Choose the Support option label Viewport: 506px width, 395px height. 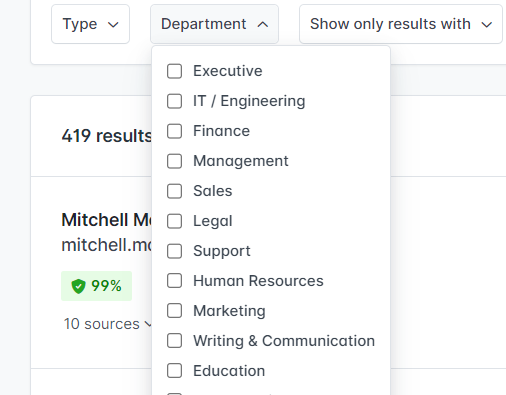pos(222,251)
